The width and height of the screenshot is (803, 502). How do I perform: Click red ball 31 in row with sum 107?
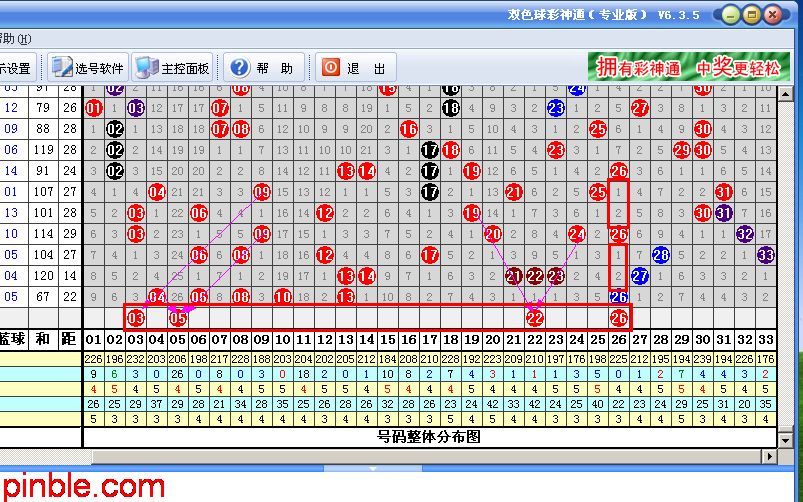pos(724,192)
